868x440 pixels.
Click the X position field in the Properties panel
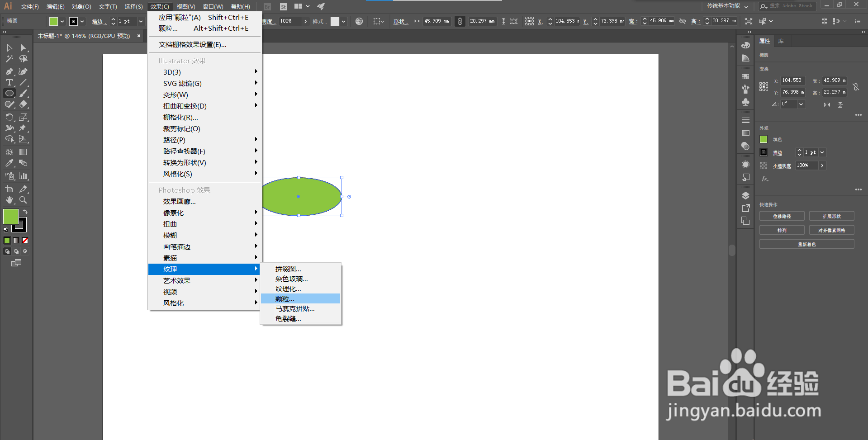pyautogui.click(x=792, y=80)
